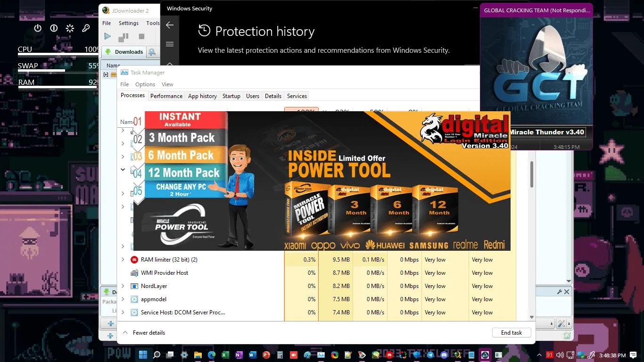Click the power icon in the desktop widget
The width and height of the screenshot is (644, 362).
38,28
